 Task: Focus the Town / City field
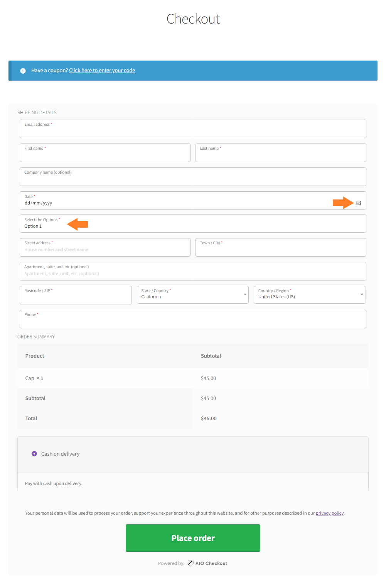pos(281,247)
